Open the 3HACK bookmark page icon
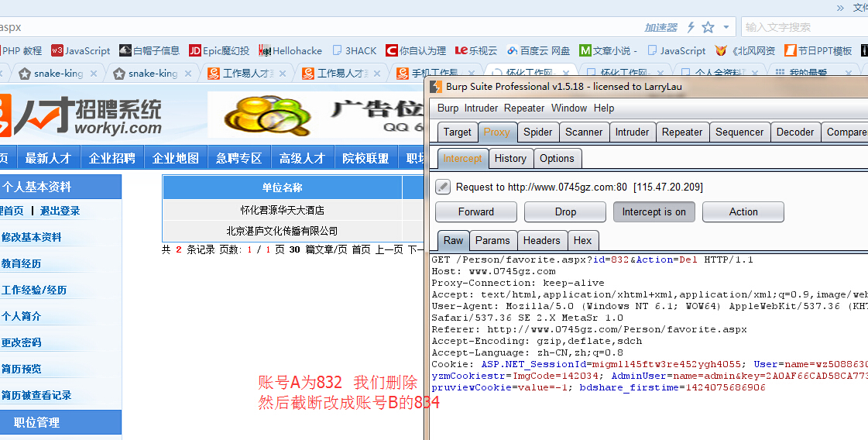This screenshot has height=440, width=868. pos(337,50)
